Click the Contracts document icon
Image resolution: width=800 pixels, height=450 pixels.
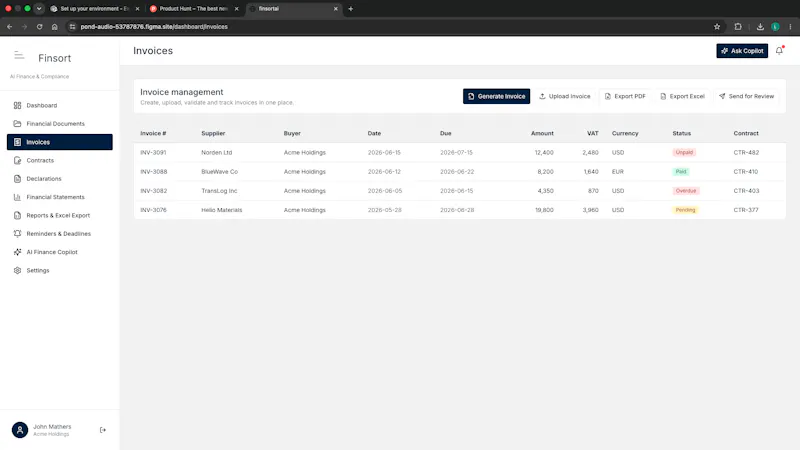(17, 161)
